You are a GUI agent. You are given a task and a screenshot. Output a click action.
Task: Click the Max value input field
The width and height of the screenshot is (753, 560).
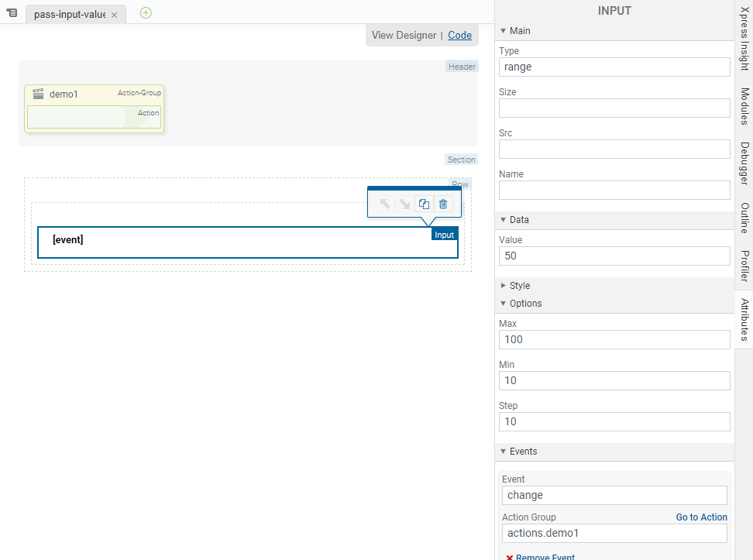(x=614, y=339)
